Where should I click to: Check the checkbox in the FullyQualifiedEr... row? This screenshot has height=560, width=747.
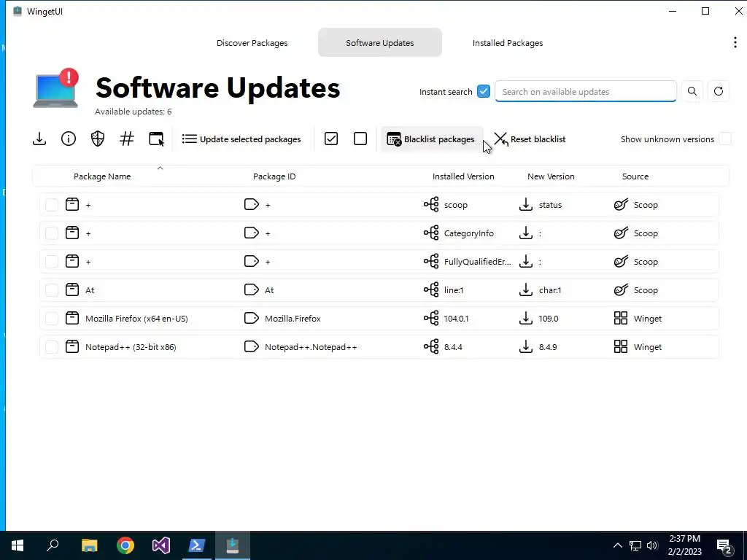coord(52,262)
